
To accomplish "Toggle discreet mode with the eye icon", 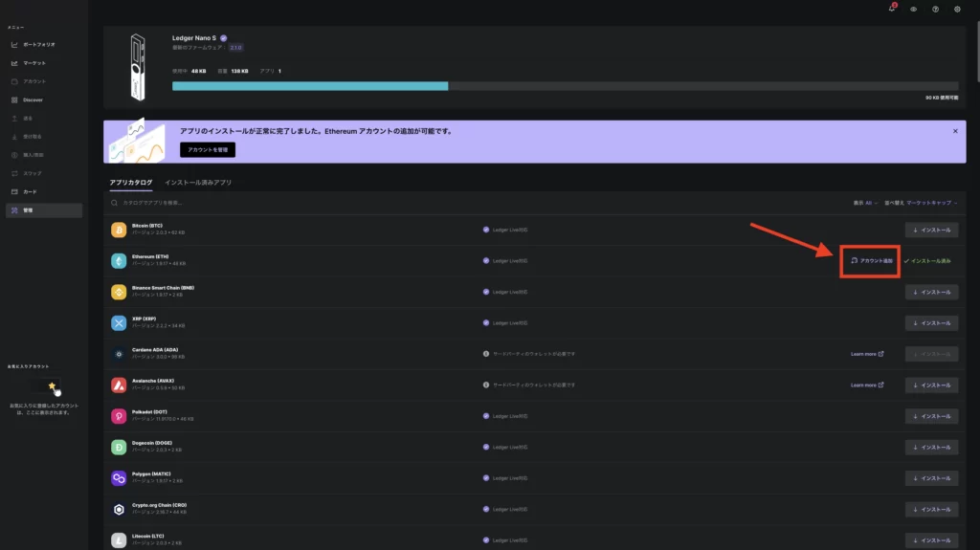I will coord(914,10).
